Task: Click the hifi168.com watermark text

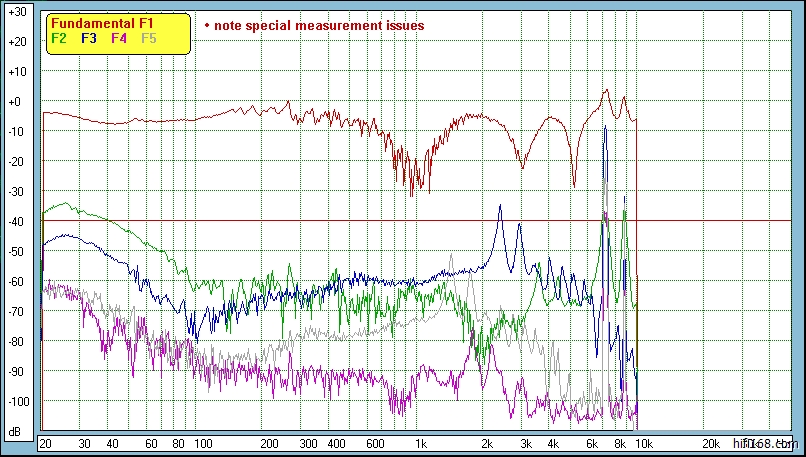Action: 764,442
